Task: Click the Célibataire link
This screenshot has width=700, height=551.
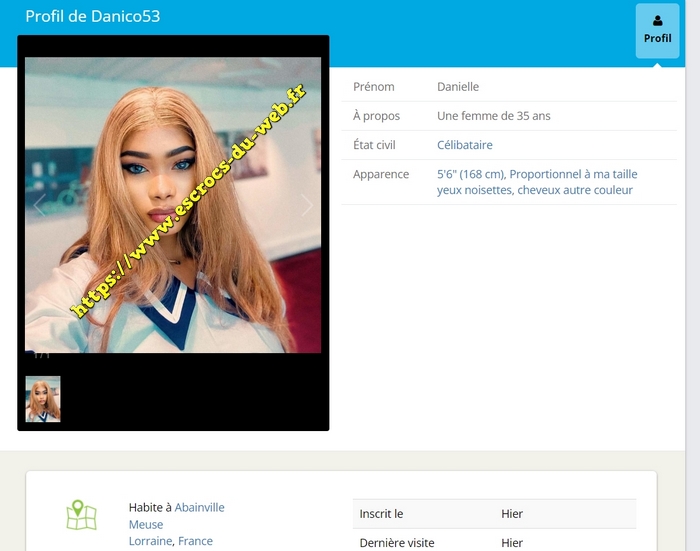Action: [464, 145]
